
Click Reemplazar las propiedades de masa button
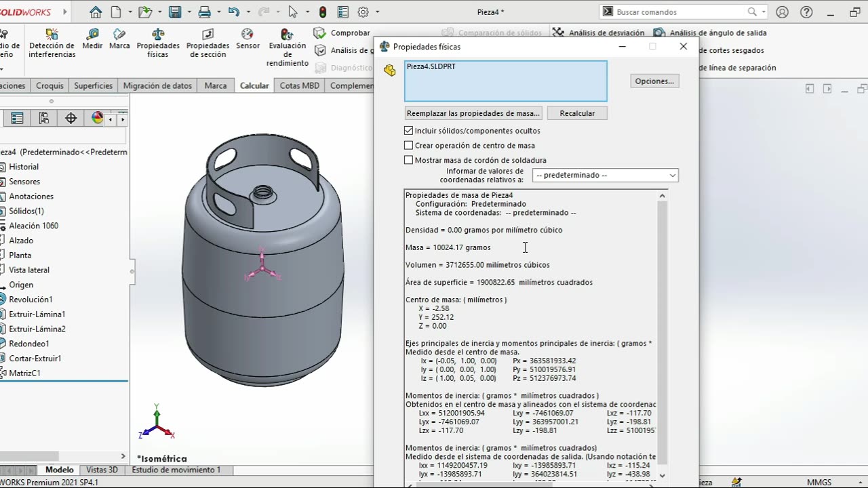(x=473, y=113)
